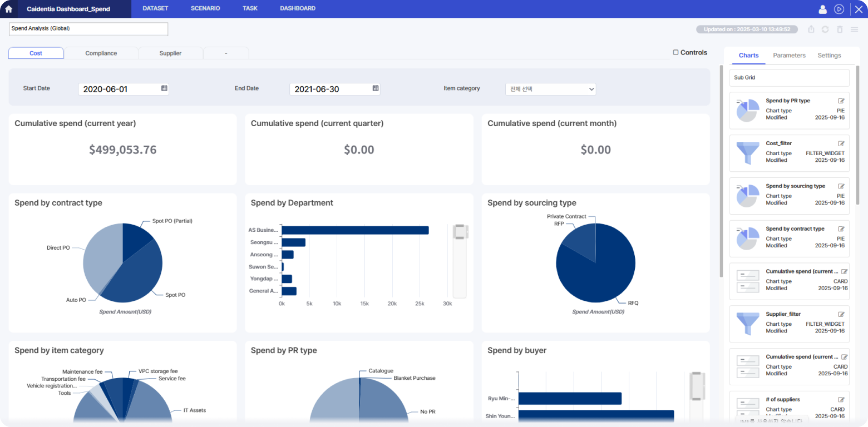Open the hamburger menu icon

tap(854, 29)
